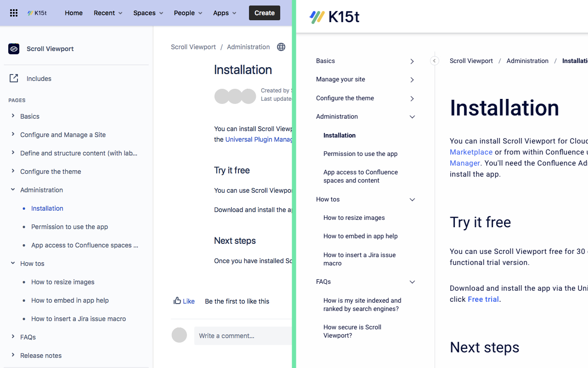
Task: Collapse the FAQs section in viewport navigation
Action: [412, 282]
